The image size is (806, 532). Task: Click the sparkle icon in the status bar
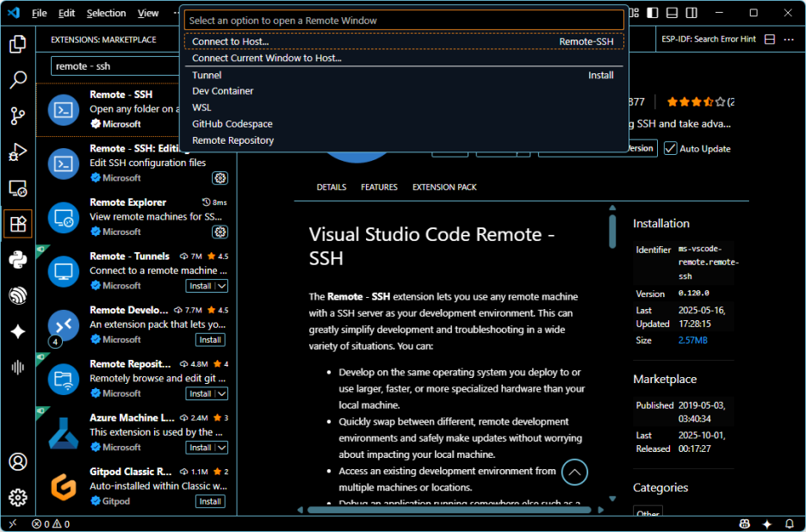coord(767,523)
